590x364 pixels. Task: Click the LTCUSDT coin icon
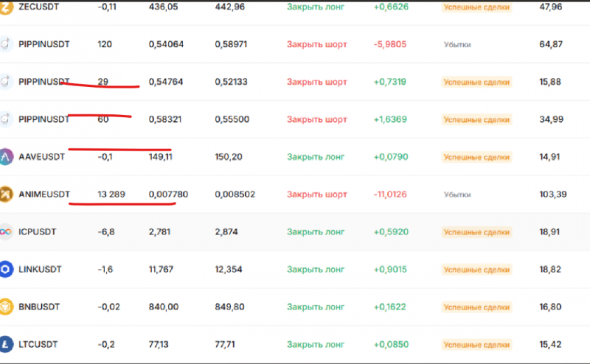(7, 344)
